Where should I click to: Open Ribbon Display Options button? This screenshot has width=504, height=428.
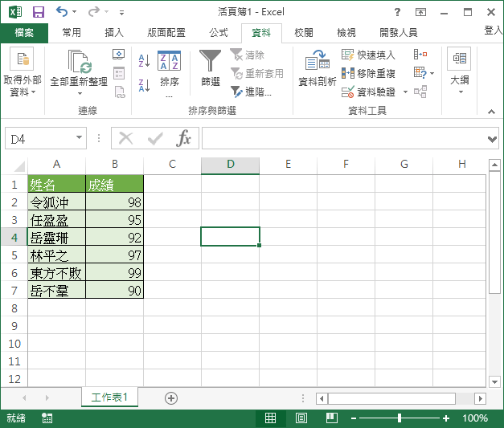(420, 12)
